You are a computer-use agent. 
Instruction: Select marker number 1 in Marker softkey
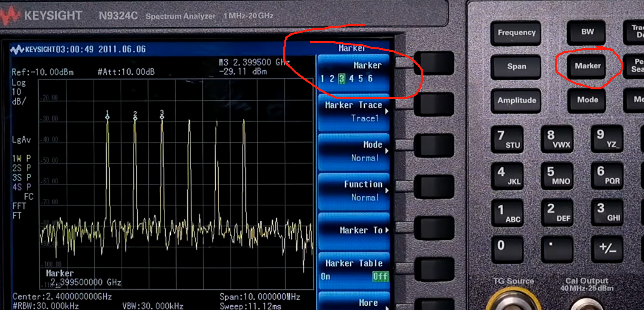pos(322,79)
